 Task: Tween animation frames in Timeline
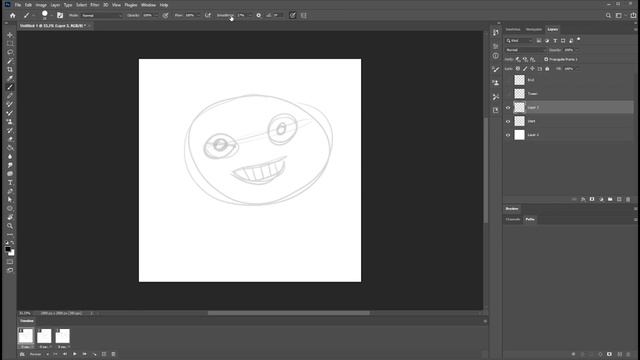click(94, 354)
